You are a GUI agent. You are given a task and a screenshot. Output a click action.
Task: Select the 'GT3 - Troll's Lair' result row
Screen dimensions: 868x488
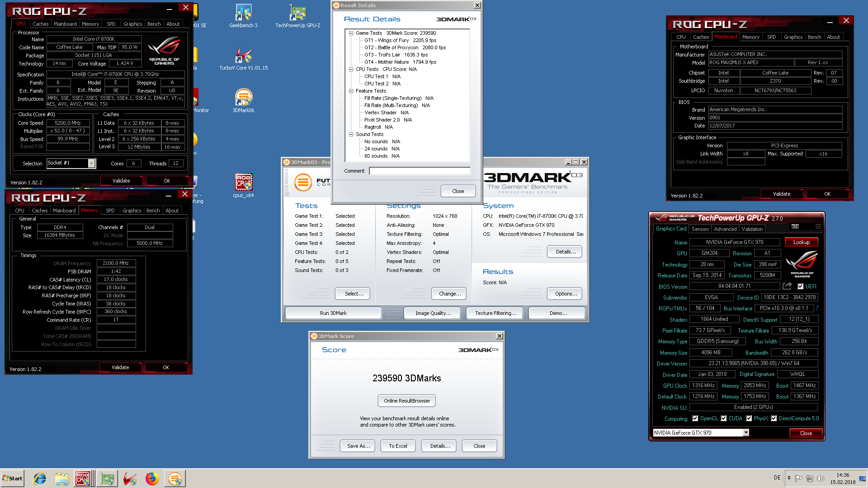396,55
